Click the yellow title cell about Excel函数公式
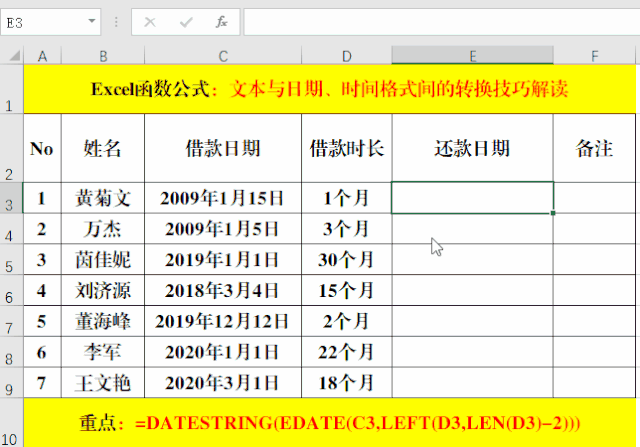Image resolution: width=640 pixels, height=447 pixels. click(329, 89)
